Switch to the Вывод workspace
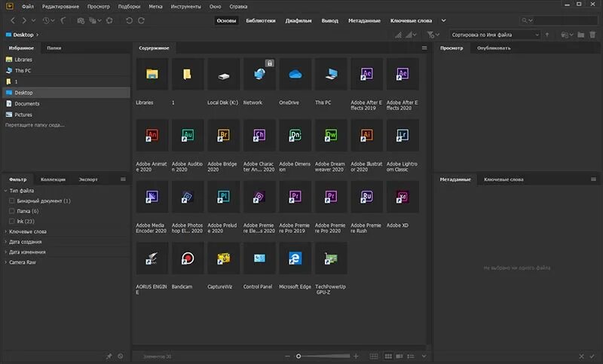This screenshot has width=603, height=364. pyautogui.click(x=330, y=20)
